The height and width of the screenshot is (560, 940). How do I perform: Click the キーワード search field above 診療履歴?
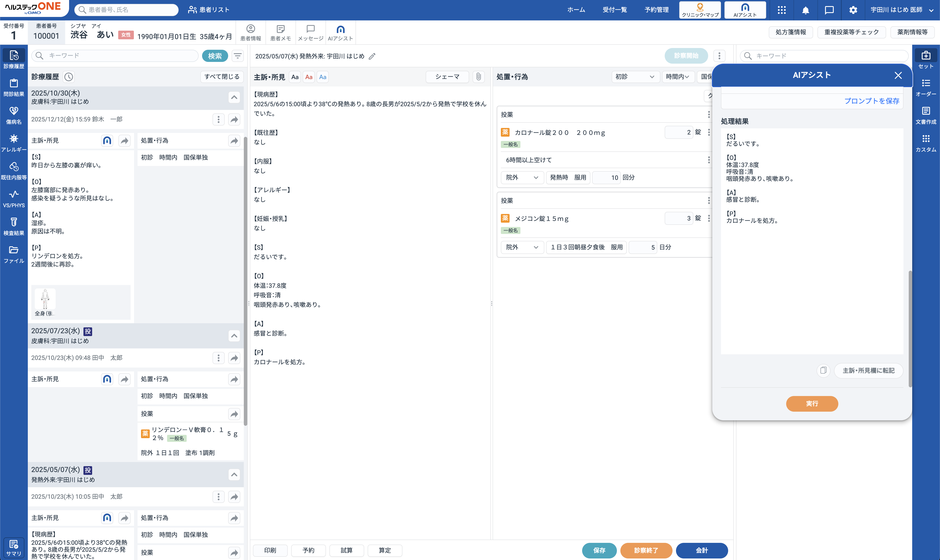click(113, 55)
